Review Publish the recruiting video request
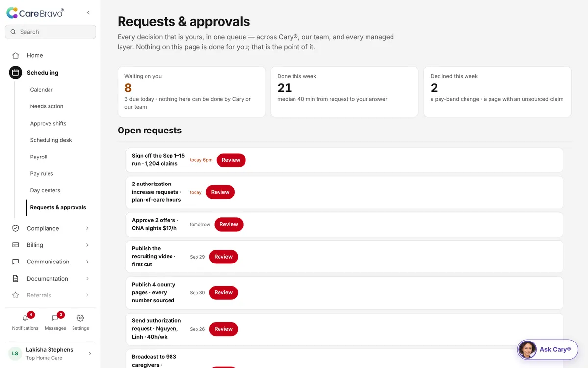The height and width of the screenshot is (368, 588). coord(223,257)
